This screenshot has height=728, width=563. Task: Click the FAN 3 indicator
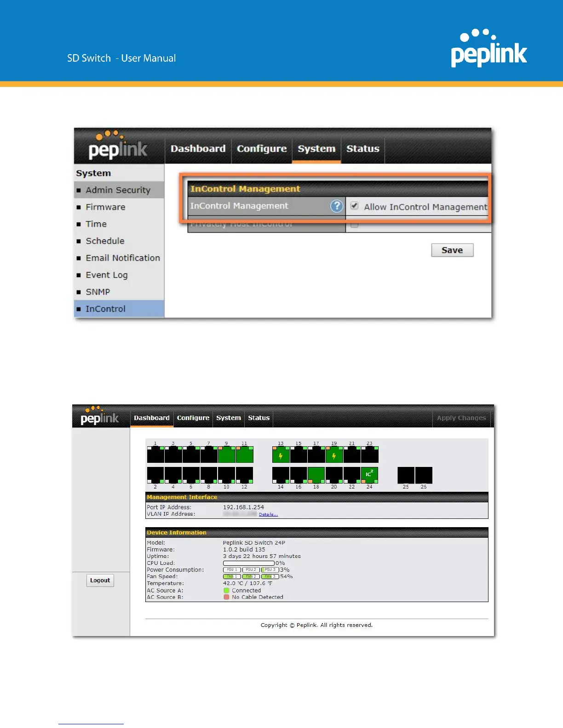270,576
